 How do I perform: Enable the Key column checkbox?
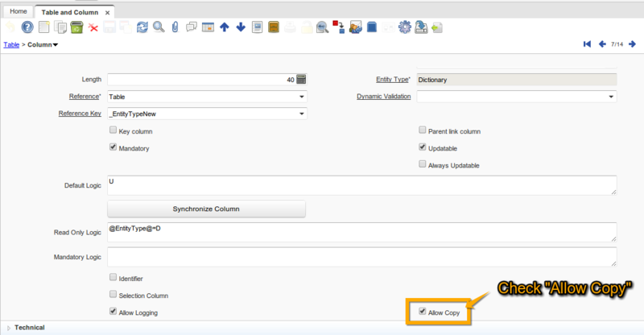click(x=113, y=130)
